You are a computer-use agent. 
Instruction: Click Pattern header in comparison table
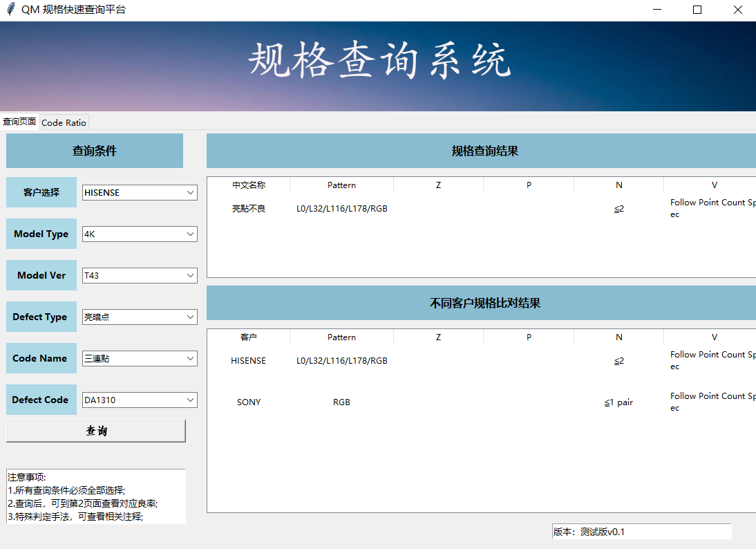(x=342, y=337)
